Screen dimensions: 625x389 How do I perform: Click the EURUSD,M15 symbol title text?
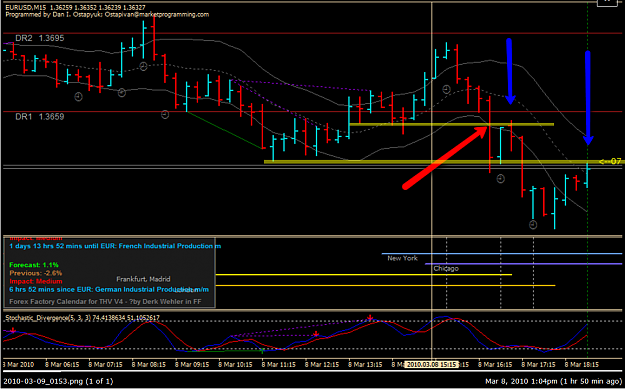pos(25,8)
